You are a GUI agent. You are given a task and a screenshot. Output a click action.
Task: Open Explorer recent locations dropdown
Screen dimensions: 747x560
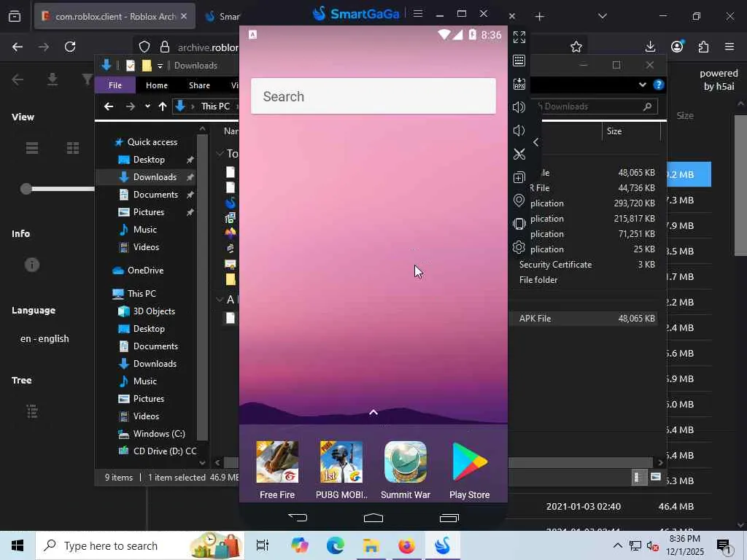pos(147,106)
